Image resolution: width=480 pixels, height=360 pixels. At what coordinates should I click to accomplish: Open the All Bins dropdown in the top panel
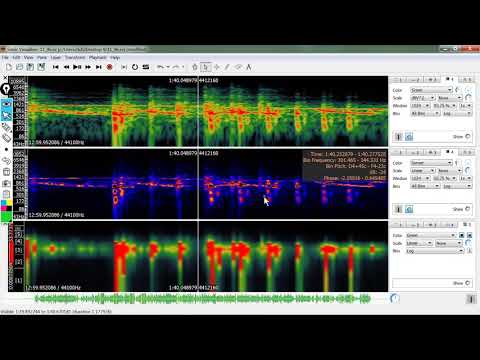pos(425,114)
